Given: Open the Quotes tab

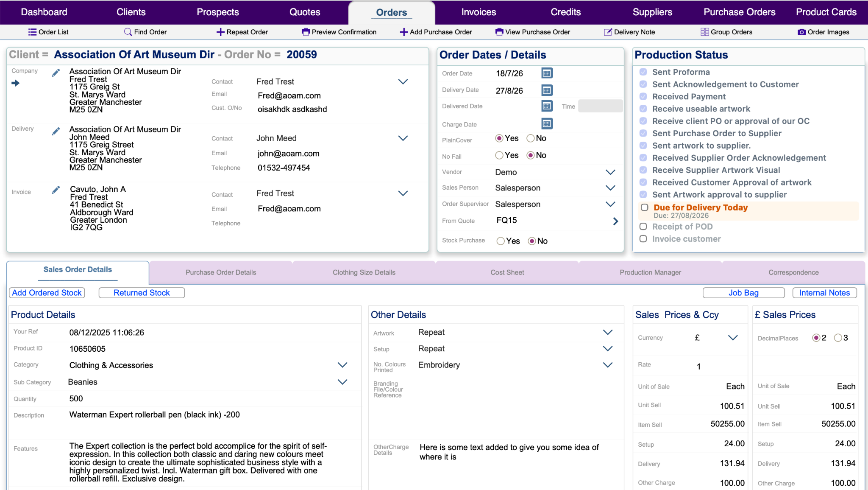Looking at the screenshot, I should [x=305, y=12].
